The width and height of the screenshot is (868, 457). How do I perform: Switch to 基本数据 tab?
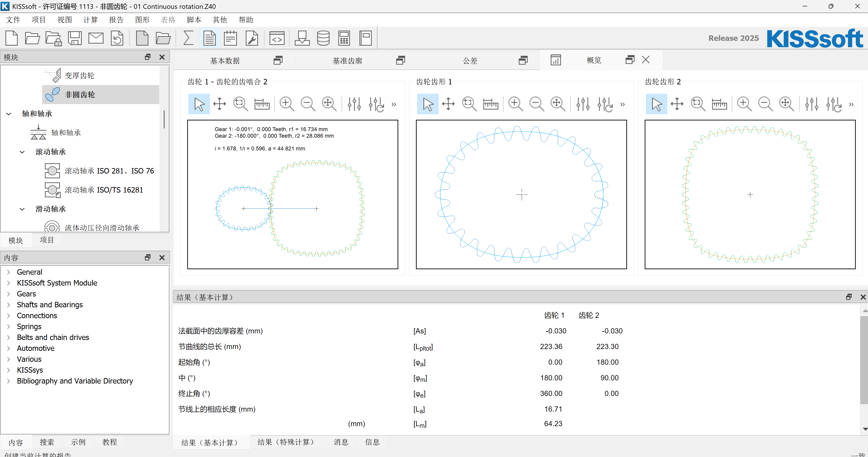[225, 61]
